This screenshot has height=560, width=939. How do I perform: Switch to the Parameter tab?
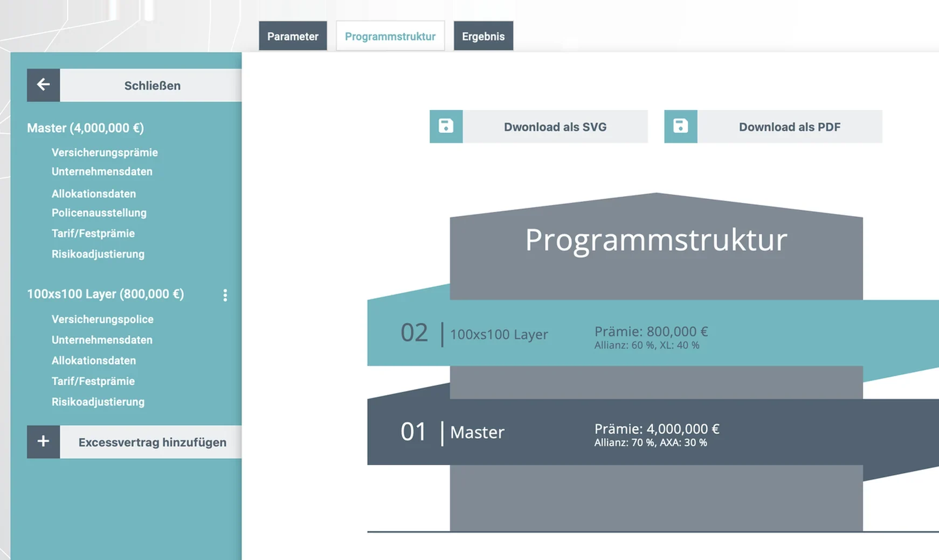pyautogui.click(x=293, y=36)
